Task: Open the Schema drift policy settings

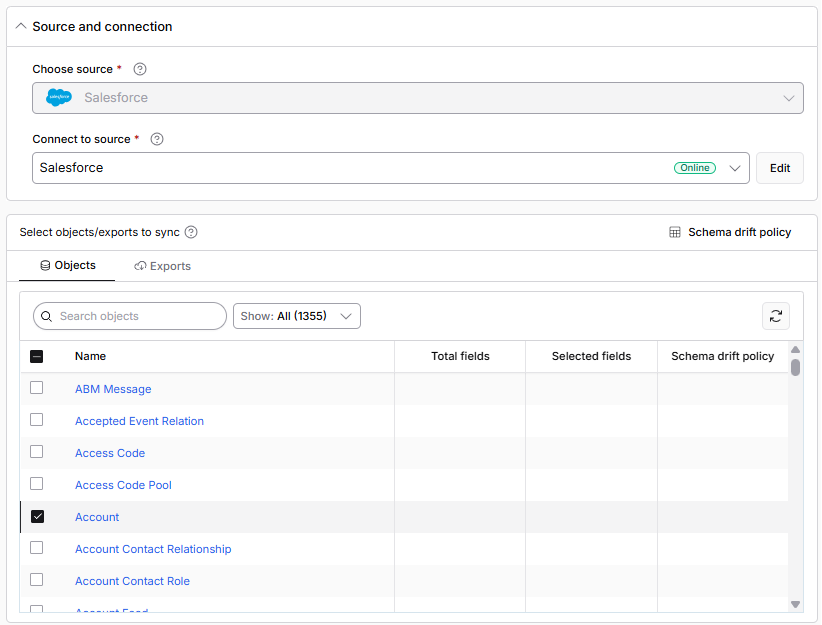Action: [x=730, y=232]
